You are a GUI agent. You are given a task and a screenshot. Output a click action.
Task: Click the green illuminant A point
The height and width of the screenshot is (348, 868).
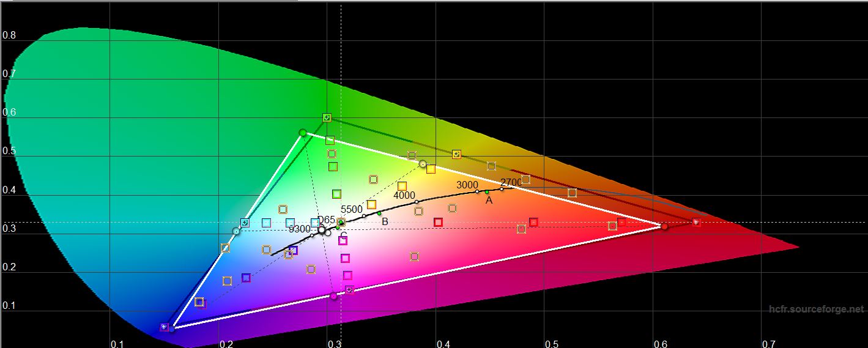tap(487, 192)
